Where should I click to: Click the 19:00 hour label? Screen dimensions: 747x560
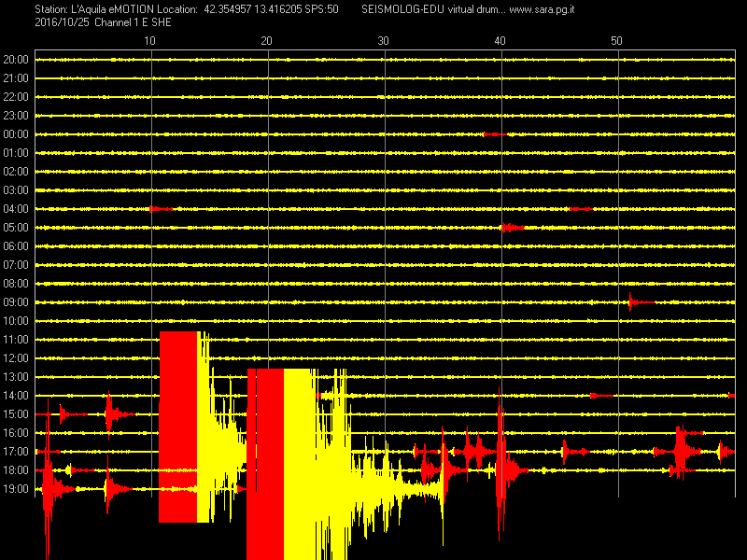16,488
